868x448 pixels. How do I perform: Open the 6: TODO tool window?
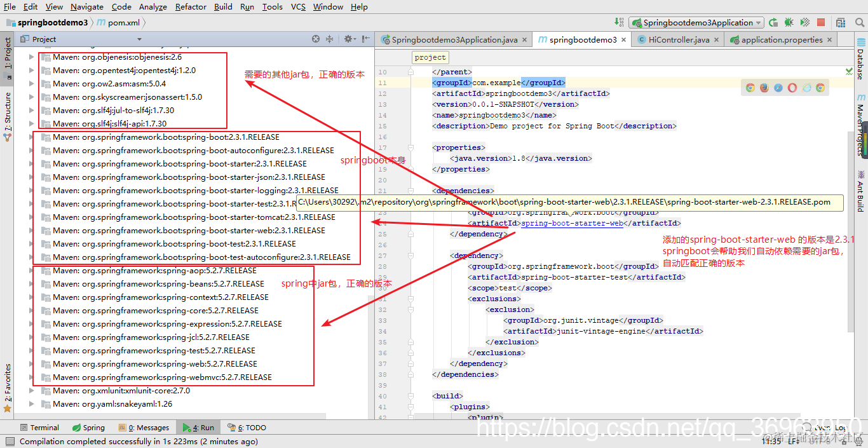coord(248,428)
